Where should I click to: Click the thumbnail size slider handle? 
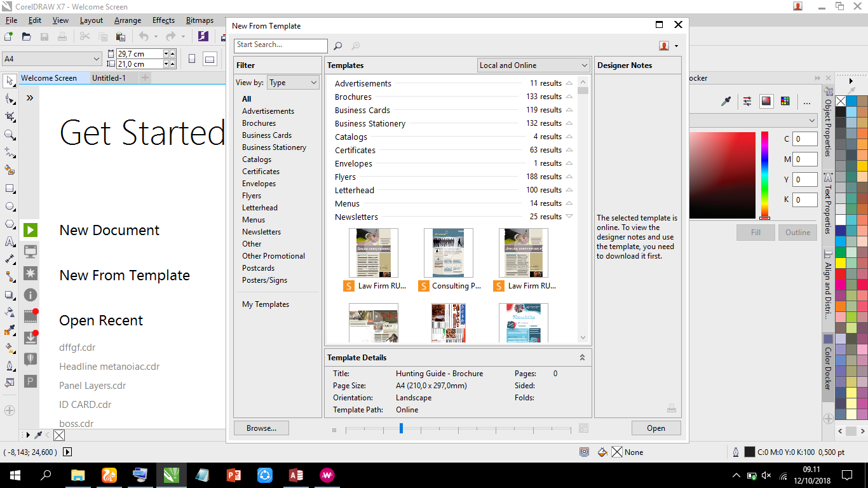401,429
